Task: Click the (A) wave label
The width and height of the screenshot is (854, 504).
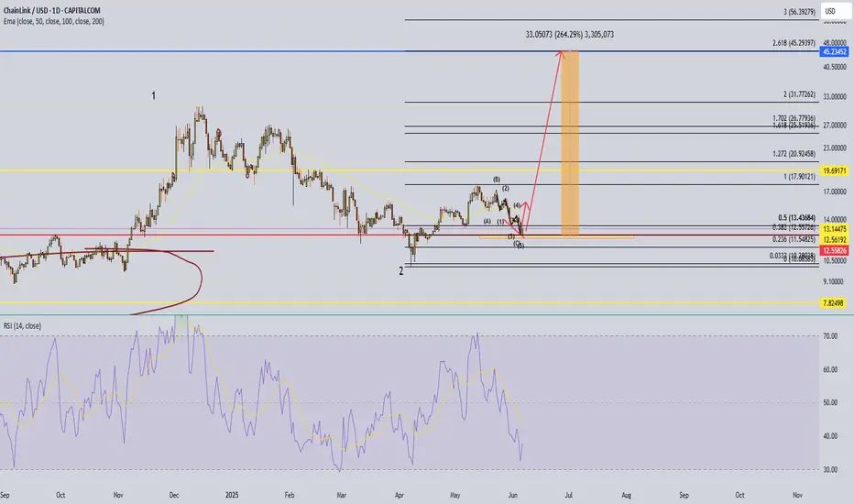Action: 487,221
